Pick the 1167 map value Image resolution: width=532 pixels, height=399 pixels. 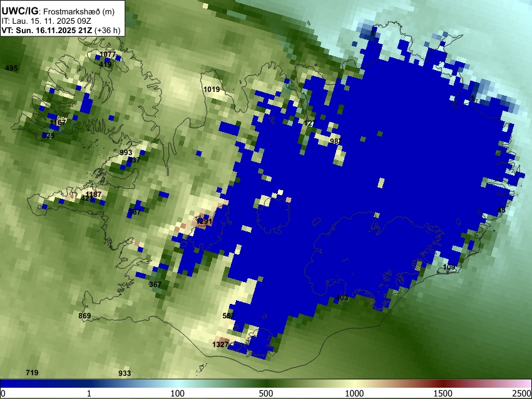tap(58, 122)
